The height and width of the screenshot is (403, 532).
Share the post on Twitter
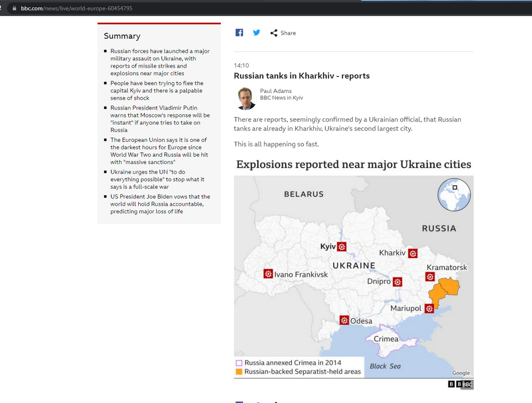(257, 33)
